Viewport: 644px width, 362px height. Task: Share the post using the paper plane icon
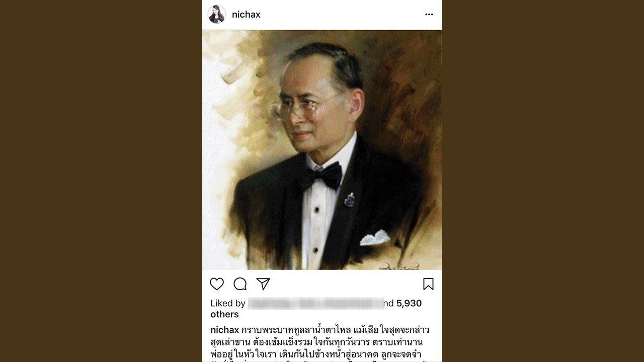click(263, 284)
